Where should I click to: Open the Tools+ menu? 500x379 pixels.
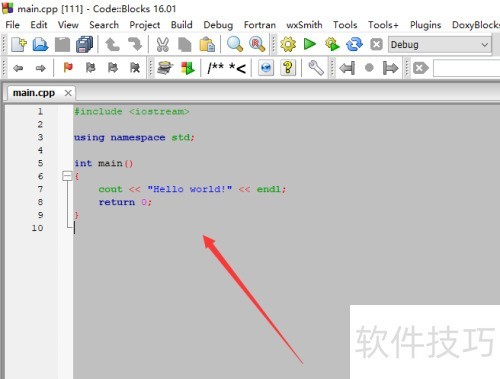[383, 25]
